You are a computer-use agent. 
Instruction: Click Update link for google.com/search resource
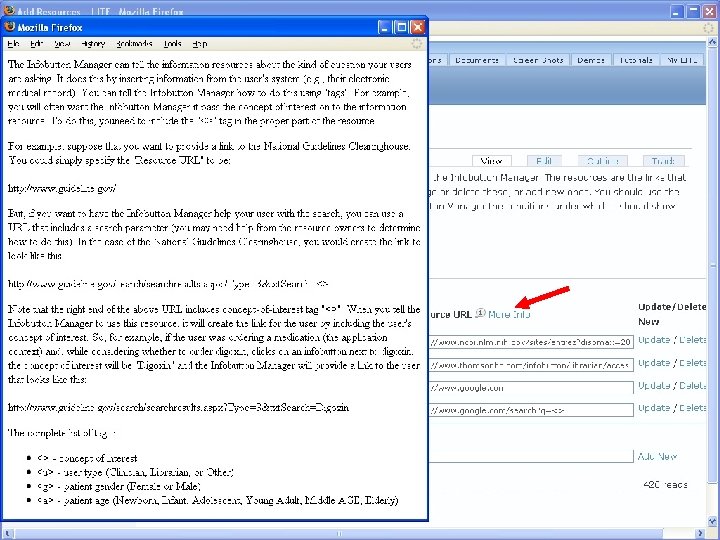[654, 408]
